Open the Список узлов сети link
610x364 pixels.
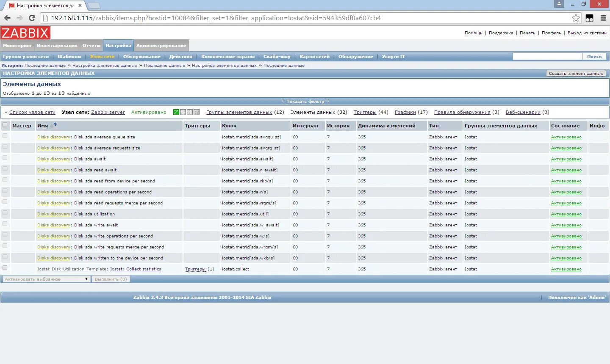pyautogui.click(x=32, y=112)
